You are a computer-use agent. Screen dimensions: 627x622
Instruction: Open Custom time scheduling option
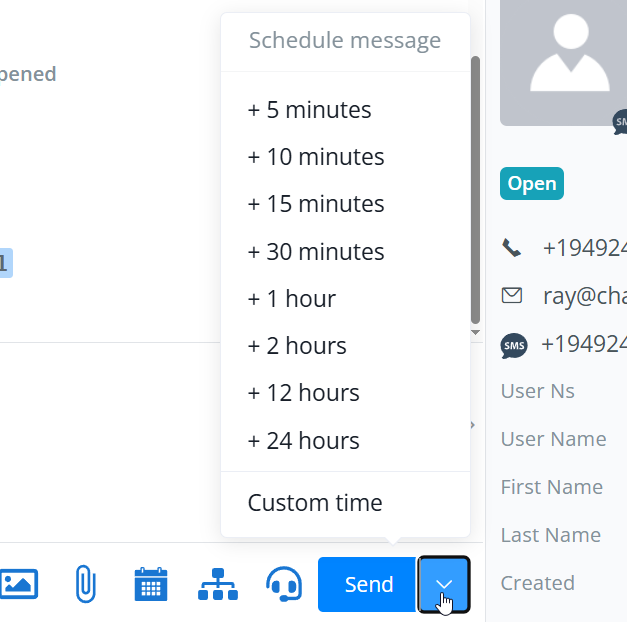tap(315, 503)
